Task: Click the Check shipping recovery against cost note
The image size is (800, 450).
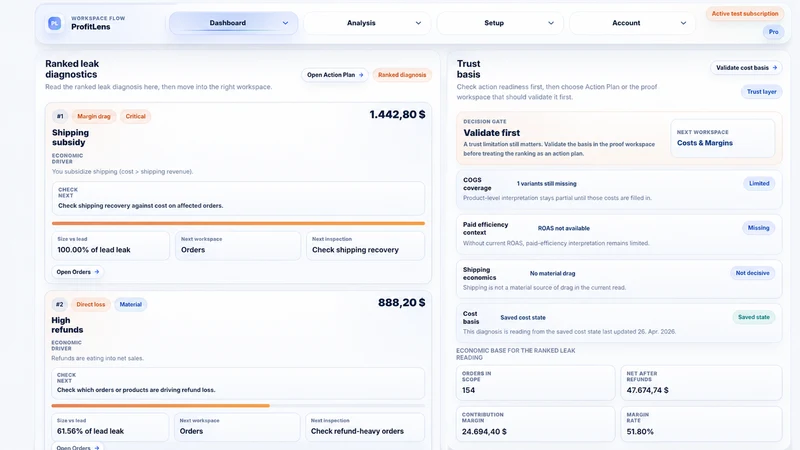Action: tap(238, 198)
